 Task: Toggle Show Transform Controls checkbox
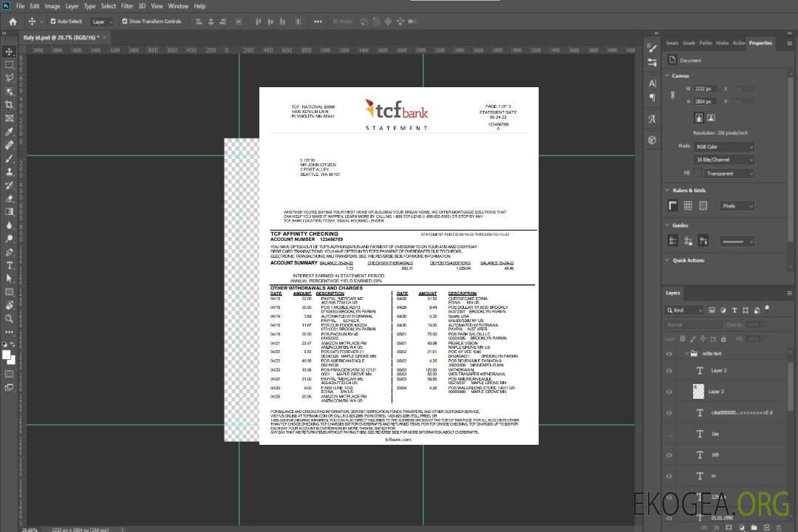pos(125,21)
